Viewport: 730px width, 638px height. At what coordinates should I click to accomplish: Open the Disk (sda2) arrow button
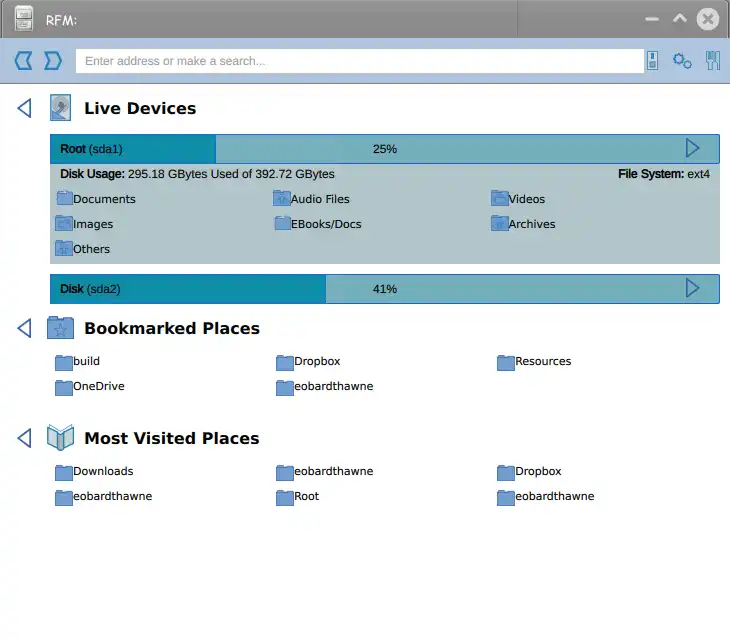[692, 288]
